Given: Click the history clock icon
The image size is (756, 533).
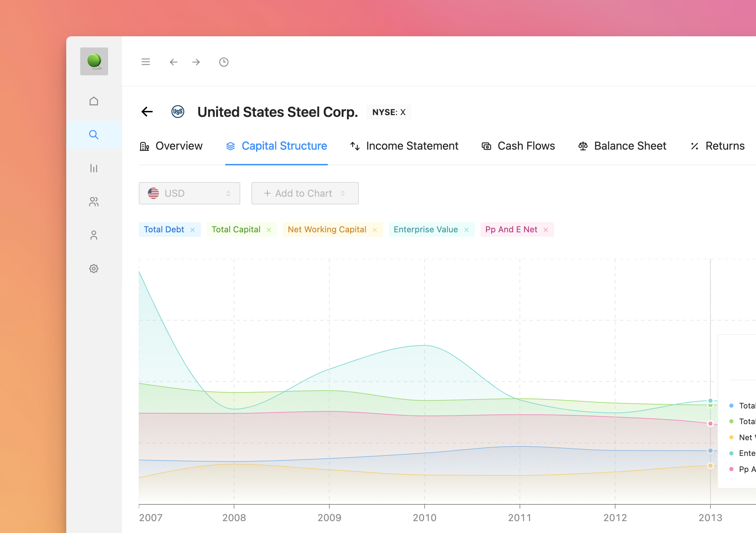Looking at the screenshot, I should [224, 62].
